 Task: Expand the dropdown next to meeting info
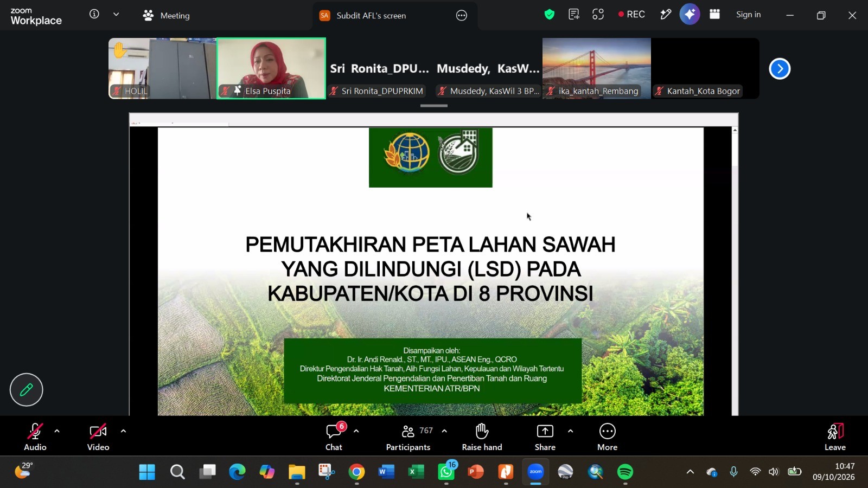click(x=116, y=15)
